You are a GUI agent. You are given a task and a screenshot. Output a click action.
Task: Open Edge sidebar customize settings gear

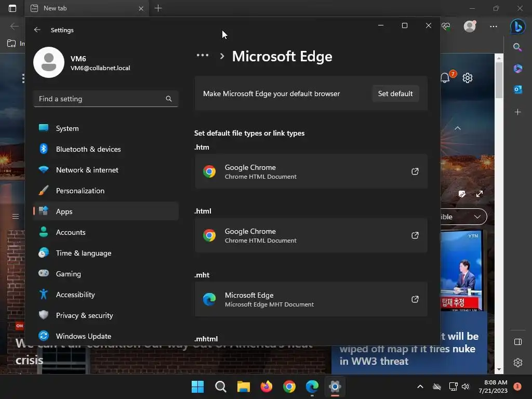(518, 363)
